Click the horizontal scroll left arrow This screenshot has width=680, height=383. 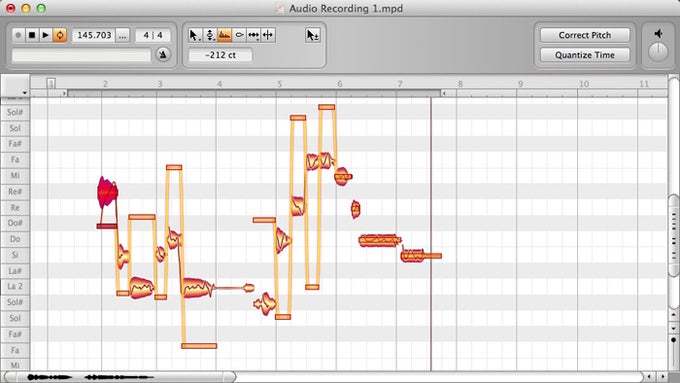[649, 376]
